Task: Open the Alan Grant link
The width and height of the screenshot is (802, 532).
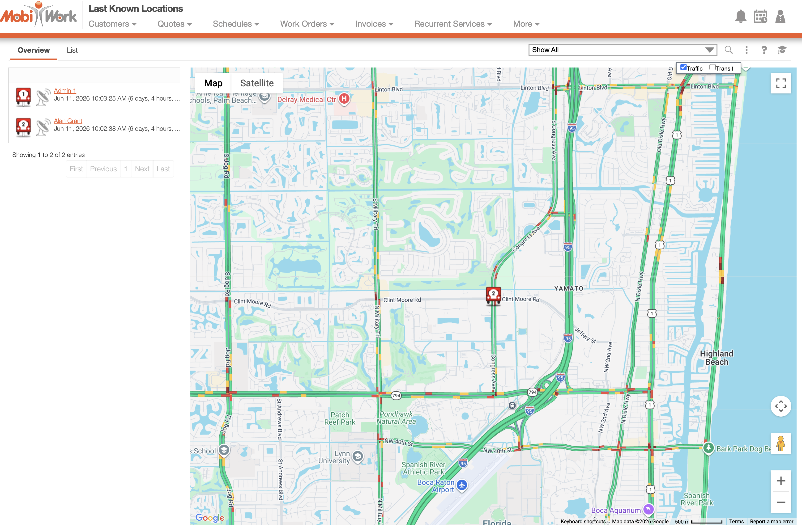Action: (x=68, y=121)
